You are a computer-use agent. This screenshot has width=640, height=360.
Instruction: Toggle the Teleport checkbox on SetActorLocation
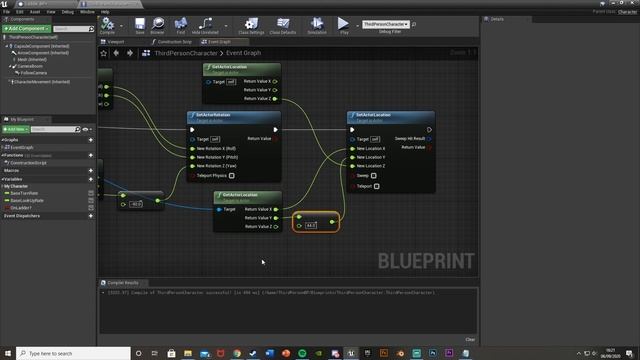377,187
